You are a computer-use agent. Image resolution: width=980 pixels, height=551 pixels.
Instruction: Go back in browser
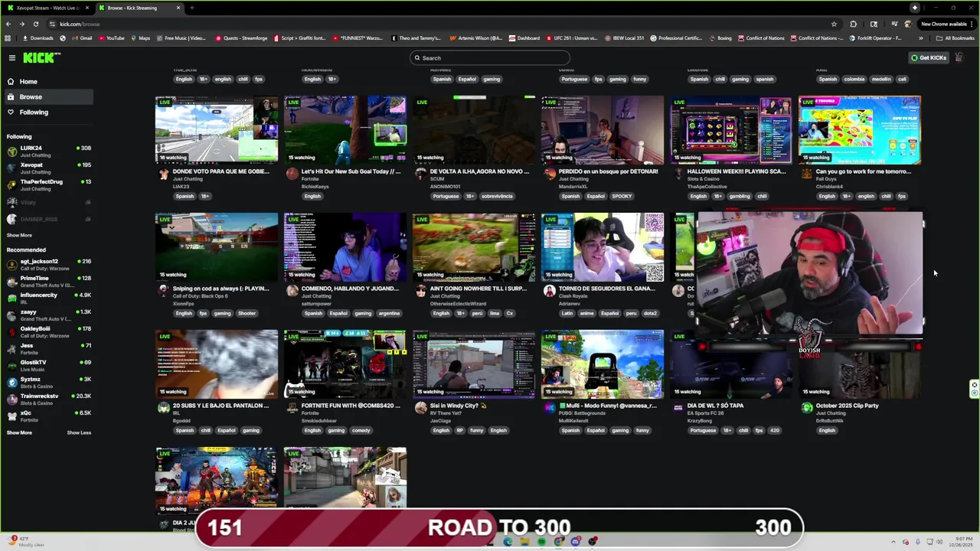[x=8, y=24]
